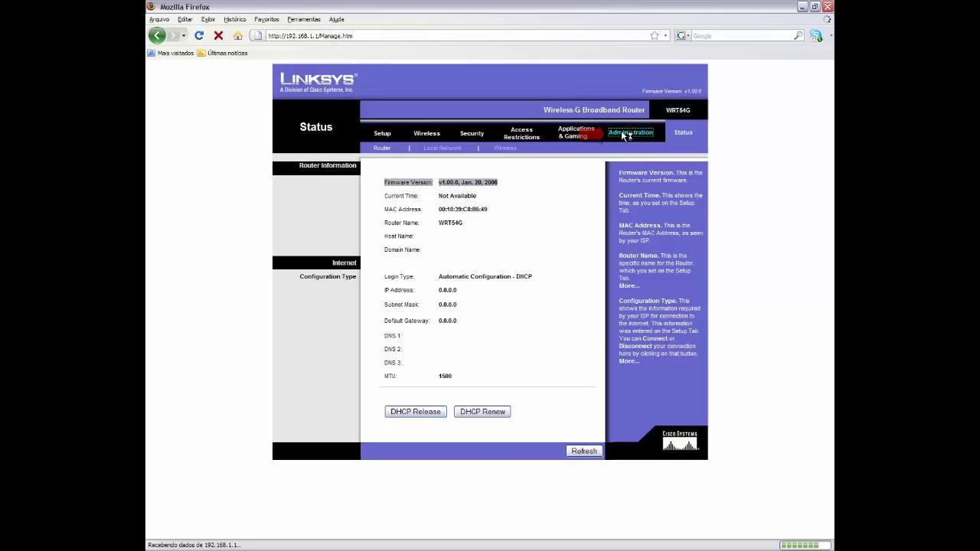Viewport: 980px width, 551px height.
Task: Open the Últimas notícias feed bookmark
Action: (222, 54)
